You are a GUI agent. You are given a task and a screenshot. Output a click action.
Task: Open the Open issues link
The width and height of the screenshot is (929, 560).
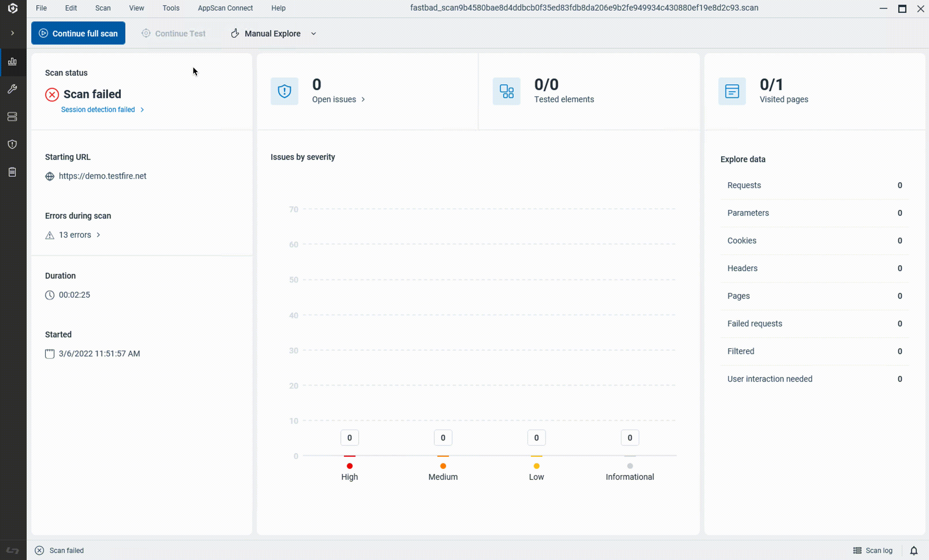334,99
